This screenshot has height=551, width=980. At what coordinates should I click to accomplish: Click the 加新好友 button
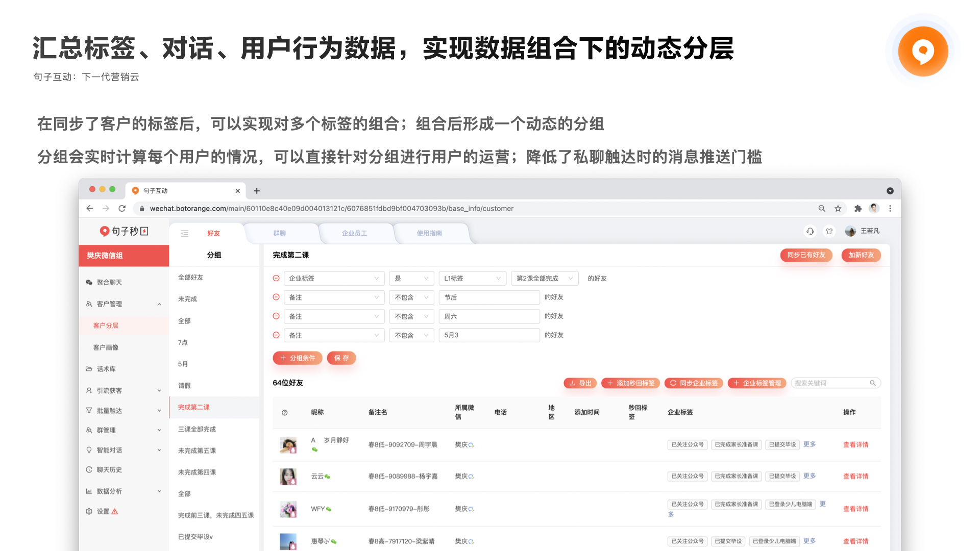[x=861, y=255]
